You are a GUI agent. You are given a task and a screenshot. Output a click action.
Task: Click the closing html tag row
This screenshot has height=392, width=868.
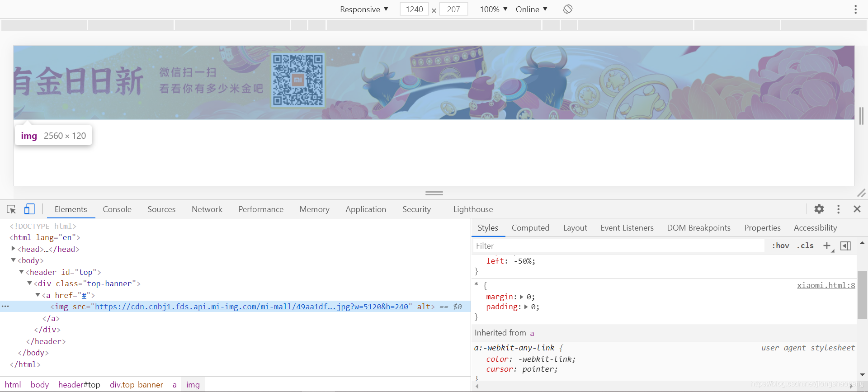pos(25,364)
